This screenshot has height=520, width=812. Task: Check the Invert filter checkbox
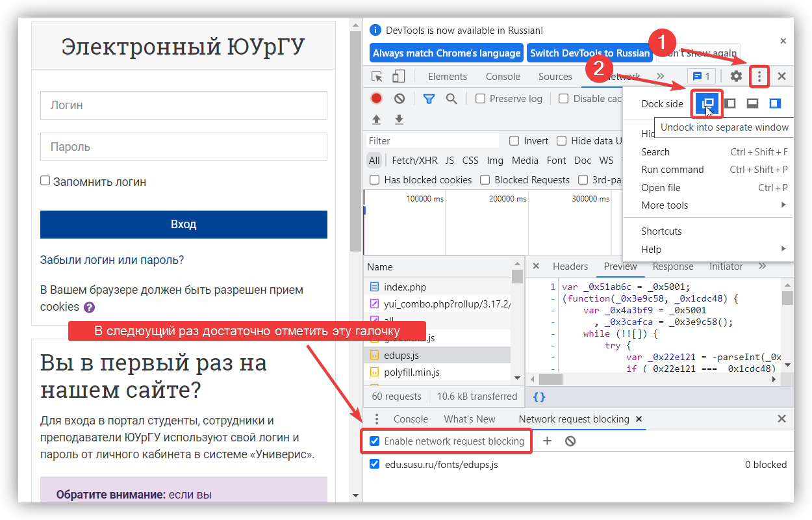(514, 141)
